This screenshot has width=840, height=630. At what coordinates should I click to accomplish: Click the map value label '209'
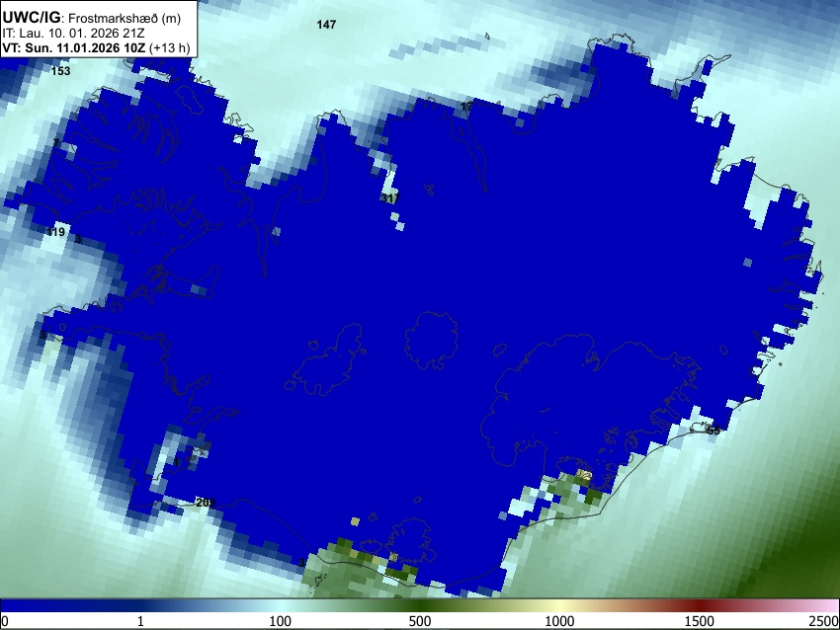[x=206, y=503]
